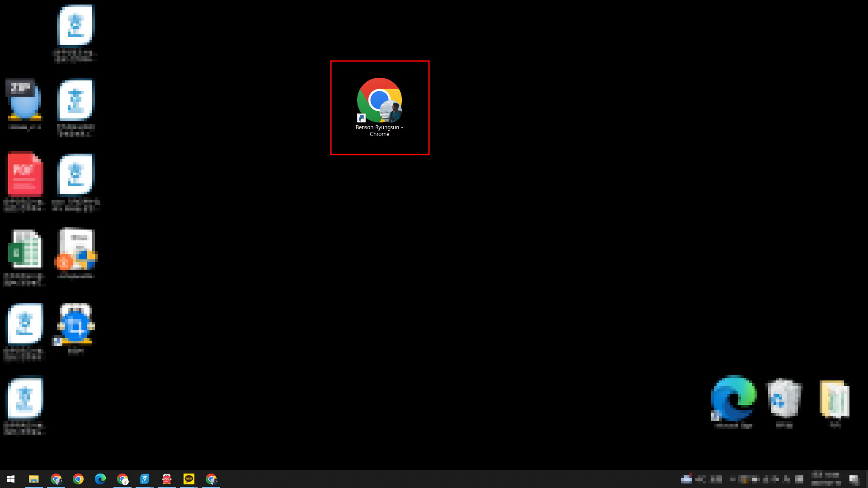This screenshot has width=868, height=488.
Task: Select the Microsoft Edge desktop shortcut
Action: 733,399
